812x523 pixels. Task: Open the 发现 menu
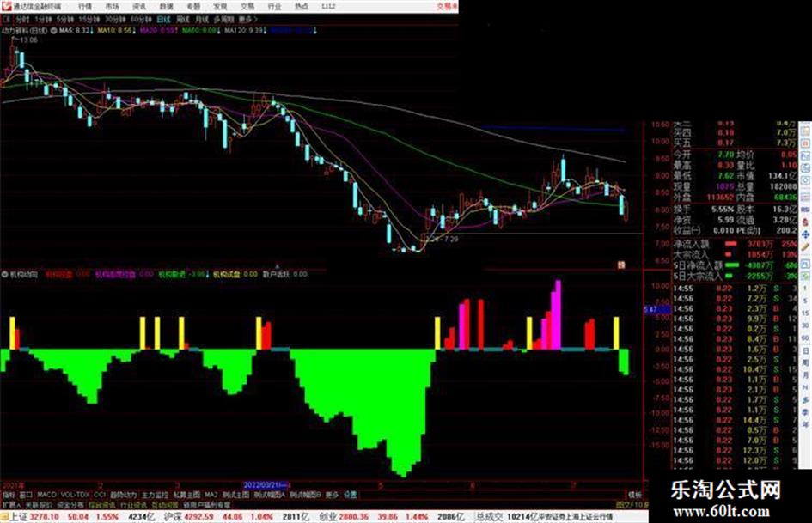220,7
